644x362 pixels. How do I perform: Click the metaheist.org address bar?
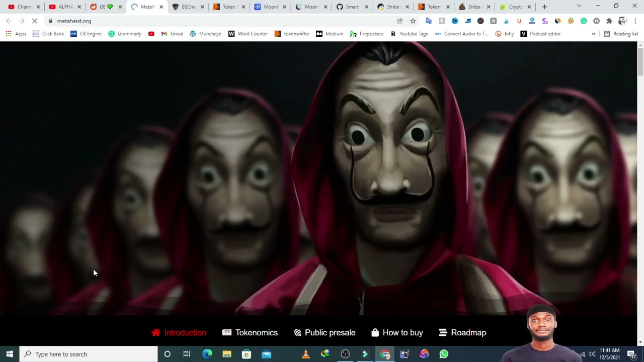coord(221,21)
